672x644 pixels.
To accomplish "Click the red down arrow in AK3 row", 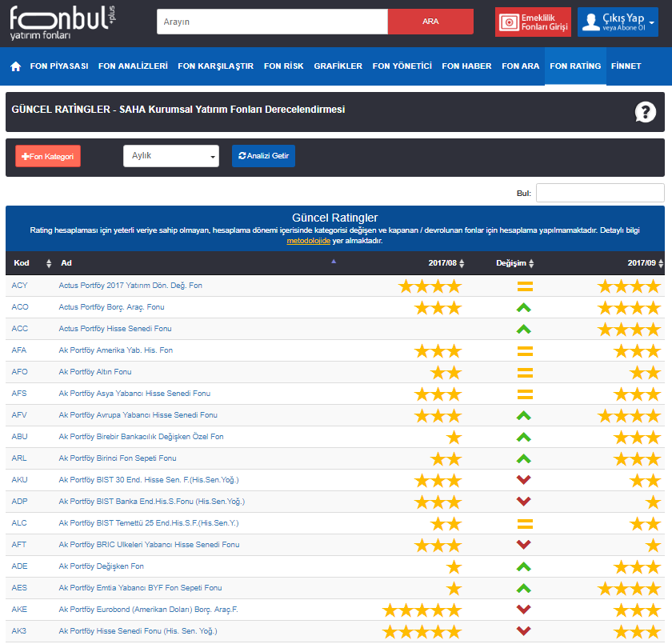I will (x=524, y=631).
